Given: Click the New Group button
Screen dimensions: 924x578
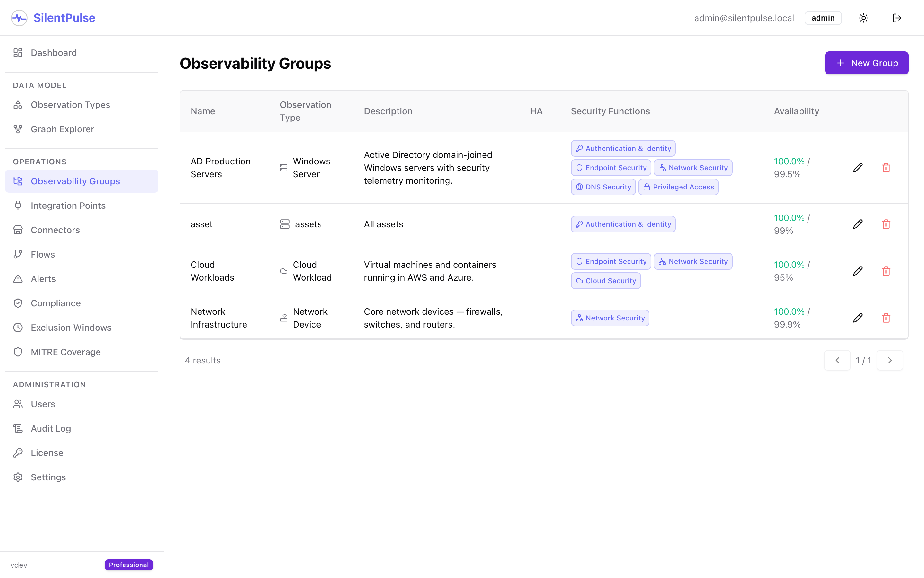Looking at the screenshot, I should pyautogui.click(x=866, y=63).
